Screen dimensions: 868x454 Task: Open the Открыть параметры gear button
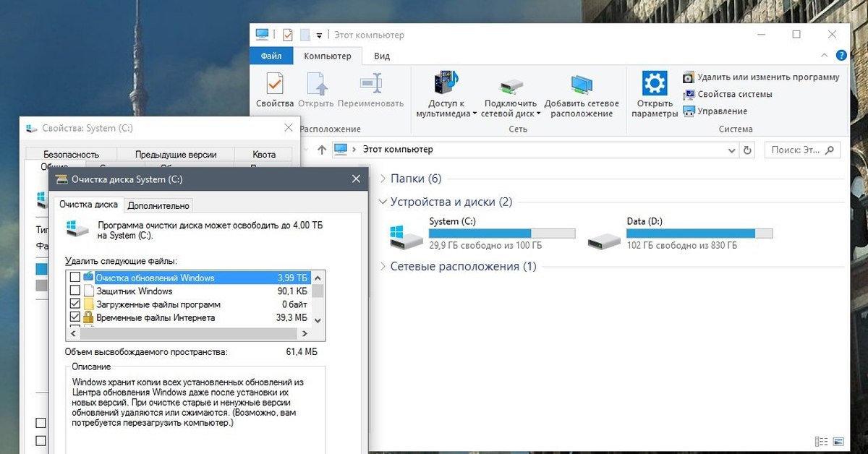[655, 95]
